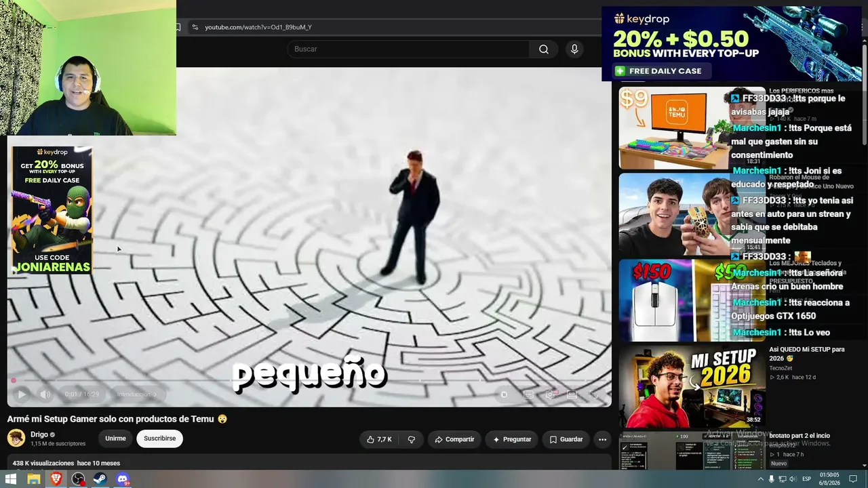Open network status icon in system tray
Image resolution: width=868 pixels, height=488 pixels.
(x=783, y=479)
